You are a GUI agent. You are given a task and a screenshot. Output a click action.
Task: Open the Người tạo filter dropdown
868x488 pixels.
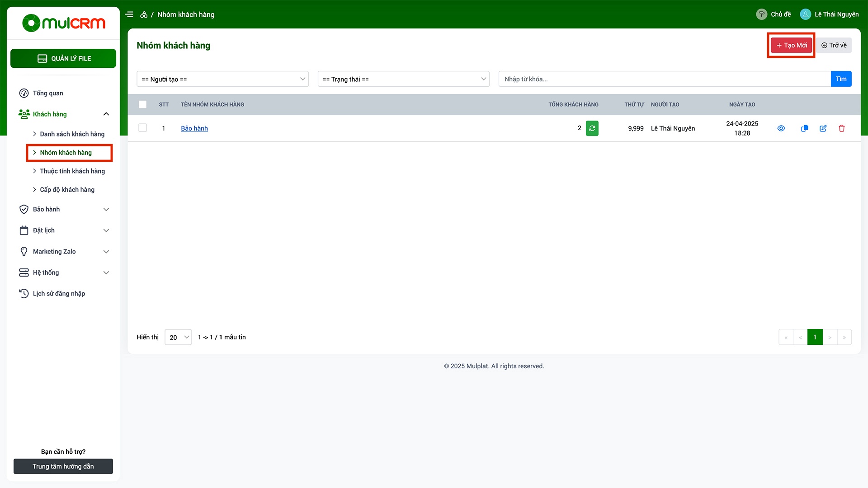pyautogui.click(x=222, y=79)
